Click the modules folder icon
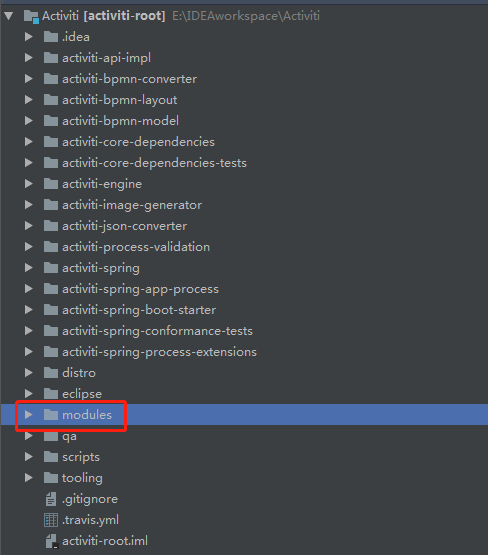Image resolution: width=488 pixels, height=555 pixels. 51,414
